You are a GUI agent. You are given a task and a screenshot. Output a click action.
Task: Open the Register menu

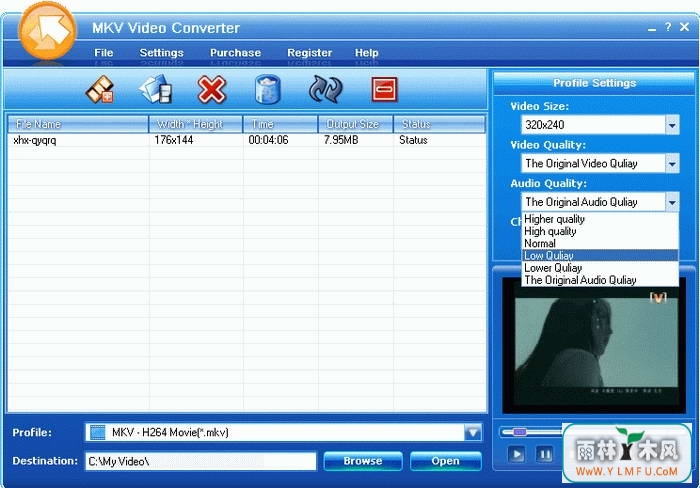click(x=309, y=53)
